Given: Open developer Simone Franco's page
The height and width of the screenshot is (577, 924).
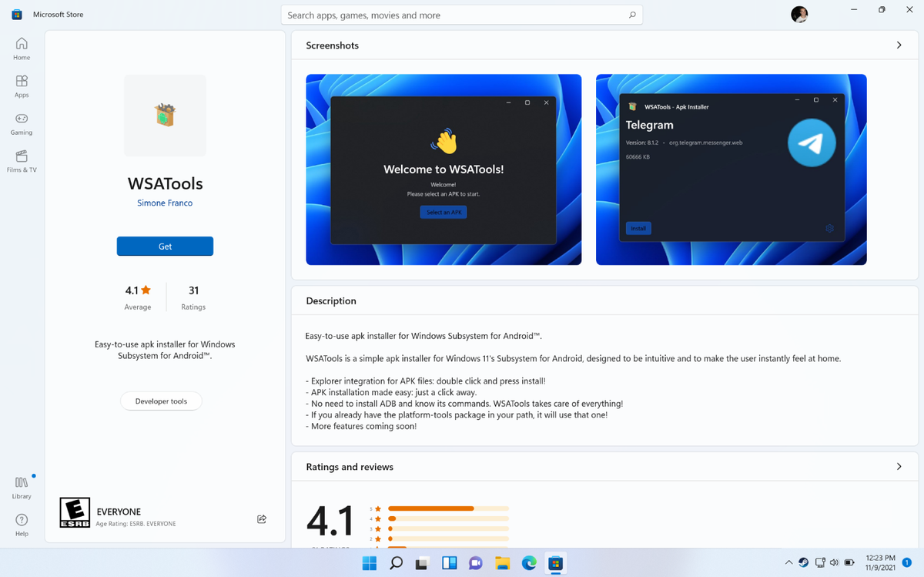Looking at the screenshot, I should pyautogui.click(x=165, y=203).
